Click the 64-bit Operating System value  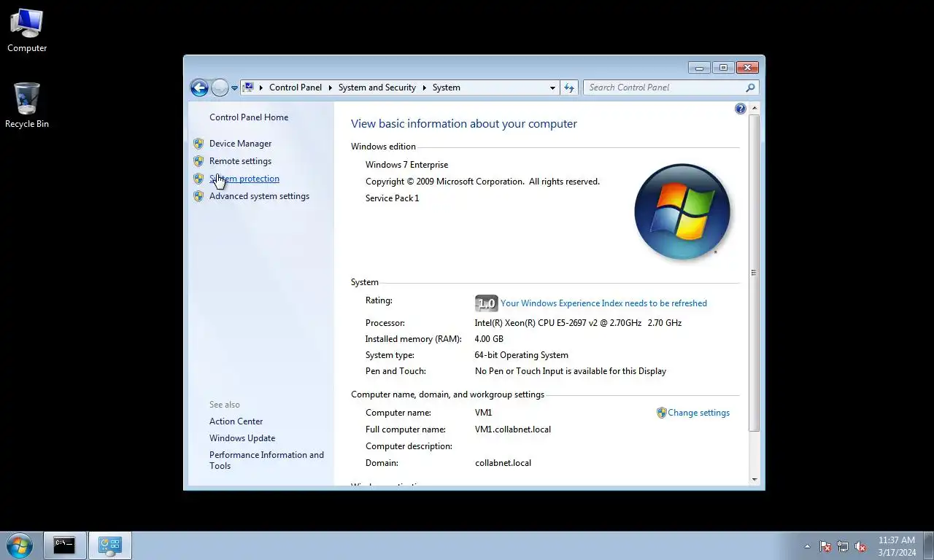pyautogui.click(x=521, y=355)
